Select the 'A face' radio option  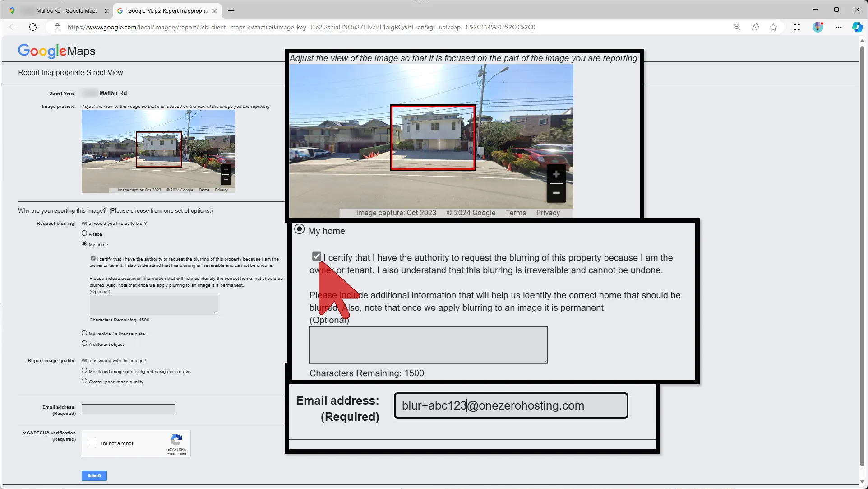pos(84,233)
